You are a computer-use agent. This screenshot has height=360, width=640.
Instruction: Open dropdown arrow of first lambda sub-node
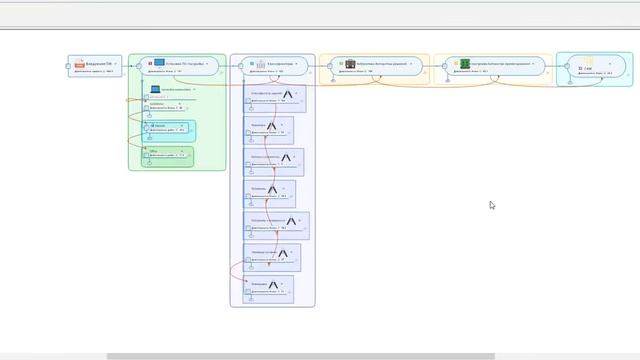(x=296, y=94)
